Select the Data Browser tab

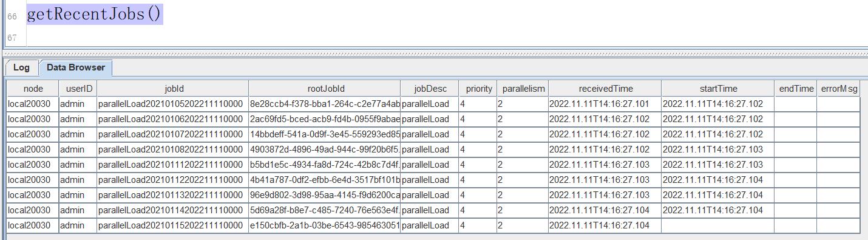[76, 67]
